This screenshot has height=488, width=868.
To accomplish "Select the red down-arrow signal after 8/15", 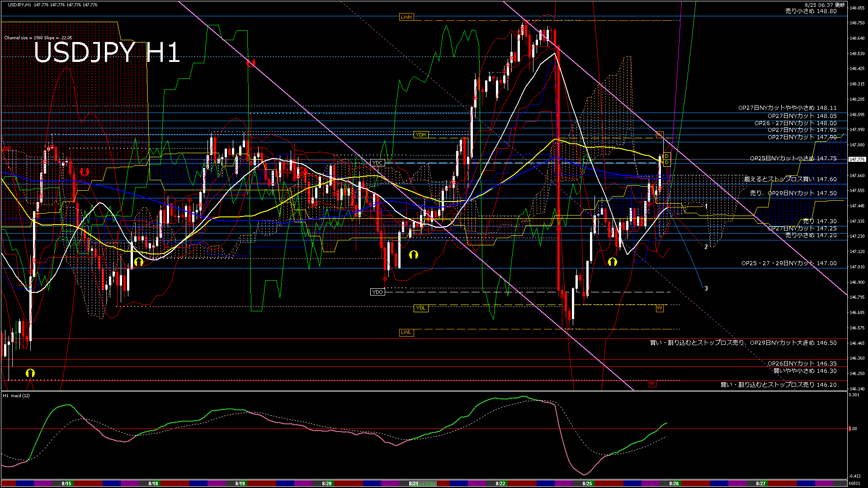I will (x=84, y=172).
